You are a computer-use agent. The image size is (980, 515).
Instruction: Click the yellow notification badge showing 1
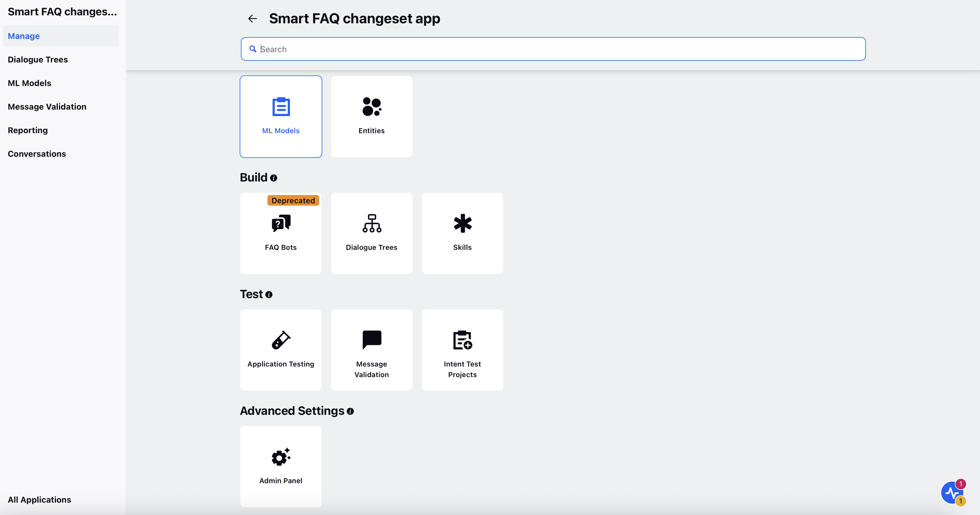pyautogui.click(x=961, y=501)
